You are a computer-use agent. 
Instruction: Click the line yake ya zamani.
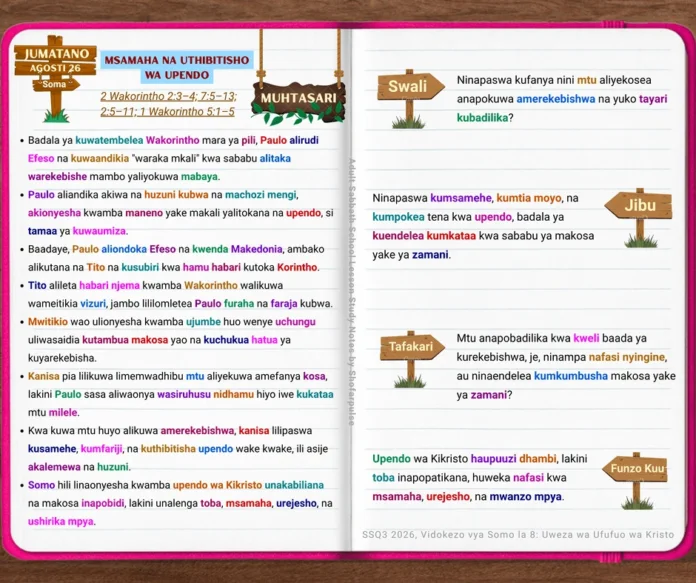click(411, 255)
